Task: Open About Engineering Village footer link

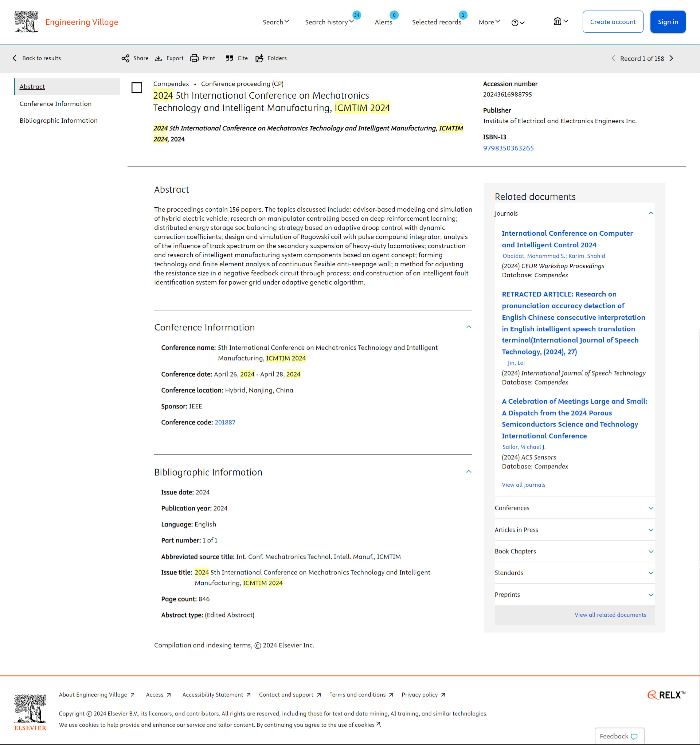Action: click(97, 695)
